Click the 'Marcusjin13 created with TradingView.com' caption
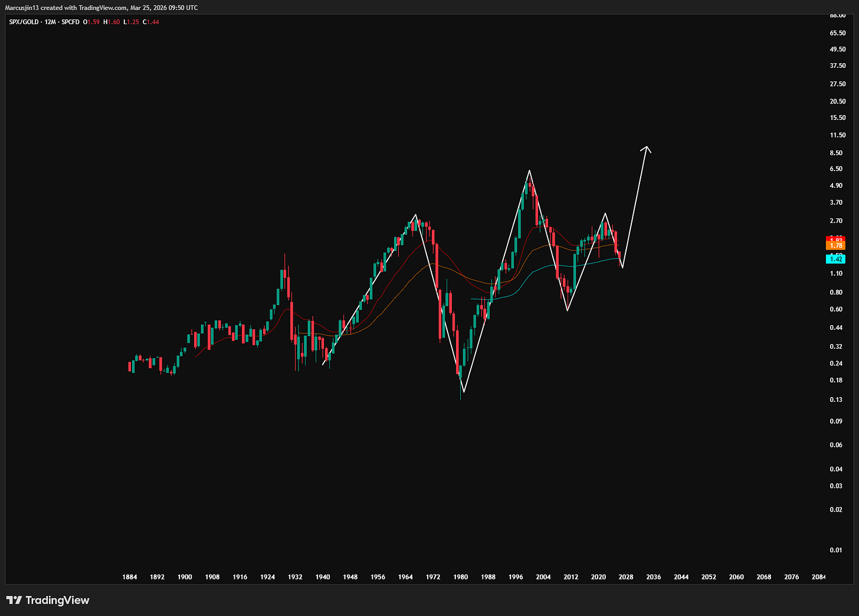This screenshot has width=859, height=616. [66, 8]
